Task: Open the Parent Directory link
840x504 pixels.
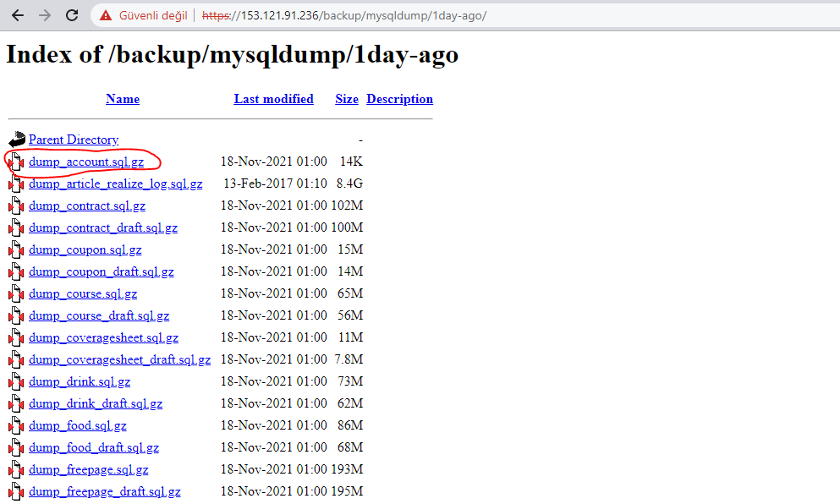Action: (x=74, y=140)
